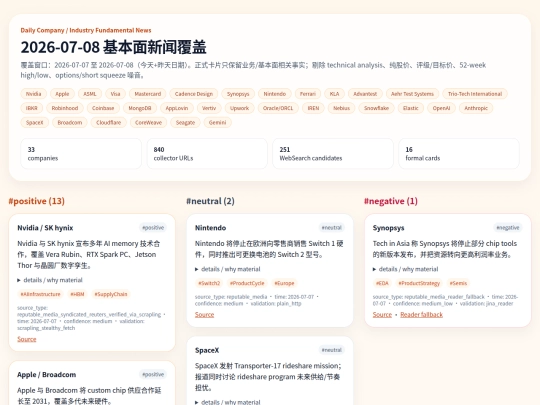Image resolution: width=540 pixels, height=405 pixels.
Task: Expand details / why material under Nintendo
Action: 228,269
